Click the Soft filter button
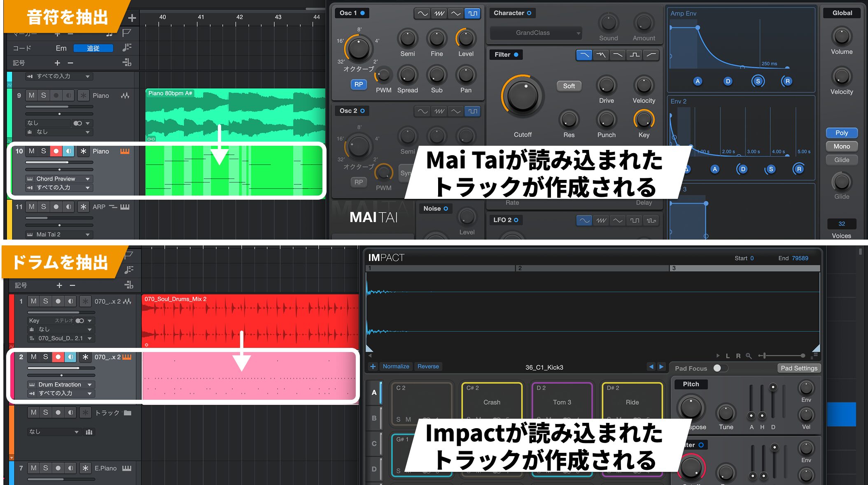Image resolution: width=868 pixels, height=485 pixels. pyautogui.click(x=569, y=86)
